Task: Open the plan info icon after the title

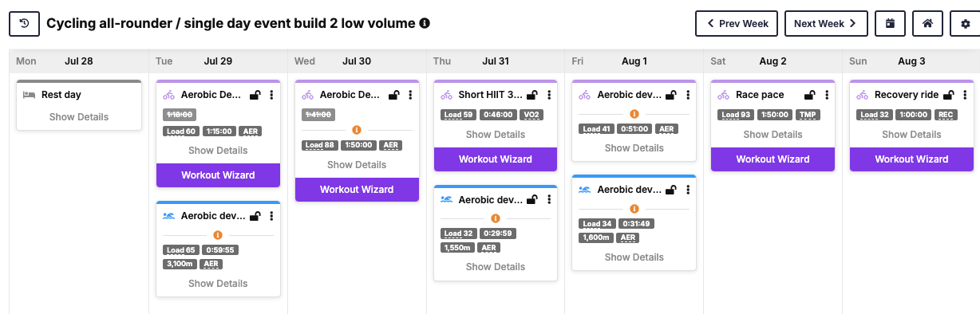Action: point(425,23)
